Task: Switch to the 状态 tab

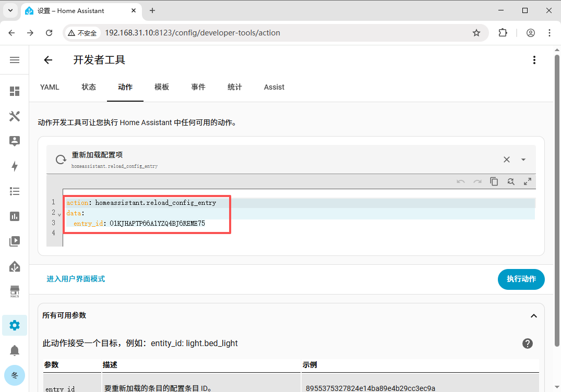Action: coord(89,87)
